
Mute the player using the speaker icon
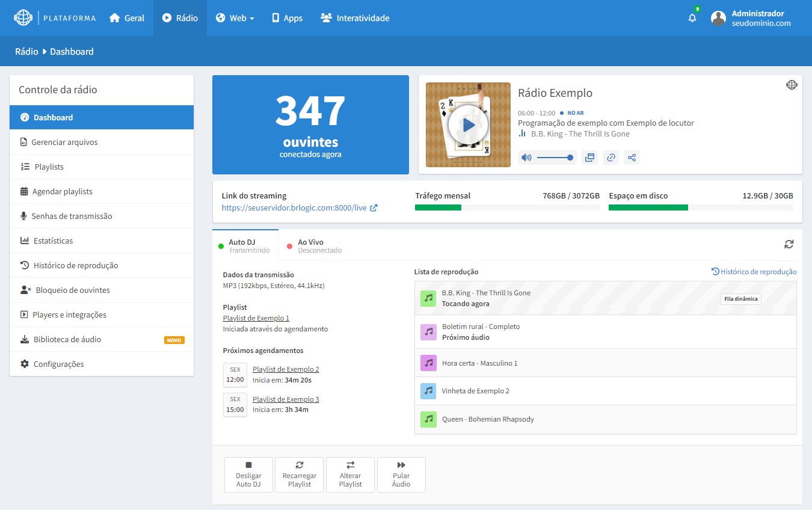tap(526, 158)
